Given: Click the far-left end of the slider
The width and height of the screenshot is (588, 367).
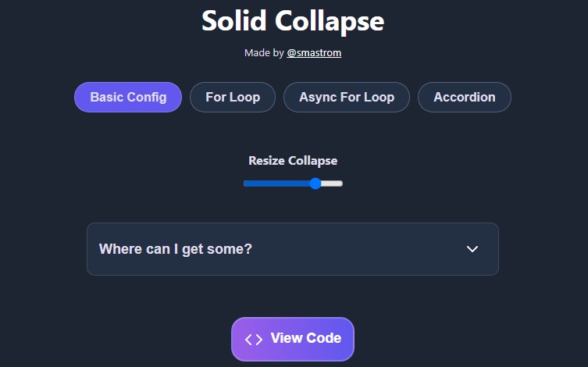Looking at the screenshot, I should point(245,183).
